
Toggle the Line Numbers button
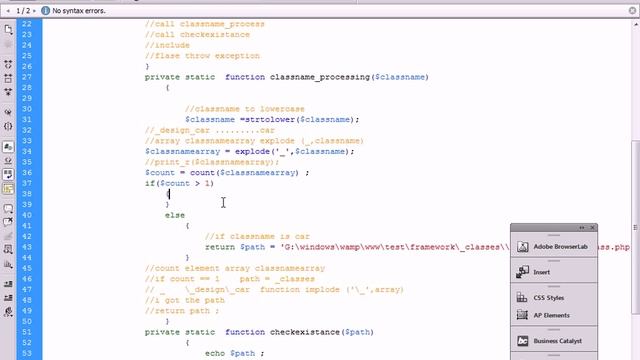coord(8,147)
